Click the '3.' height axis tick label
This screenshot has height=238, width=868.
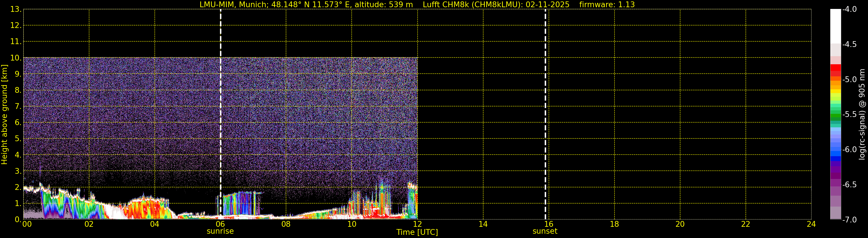click(18, 171)
